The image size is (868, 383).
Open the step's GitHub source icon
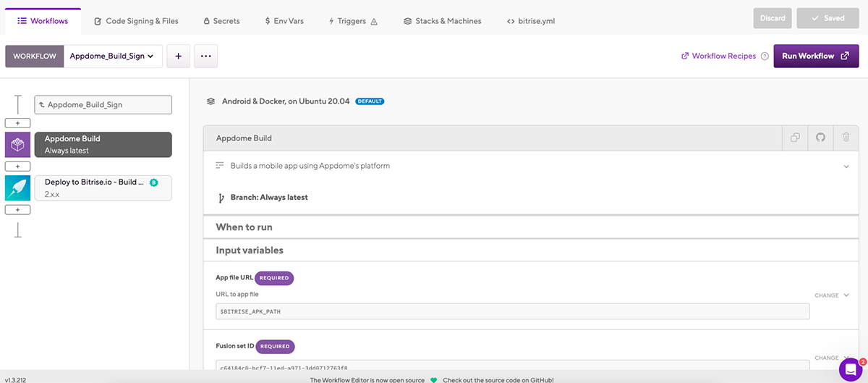(820, 138)
